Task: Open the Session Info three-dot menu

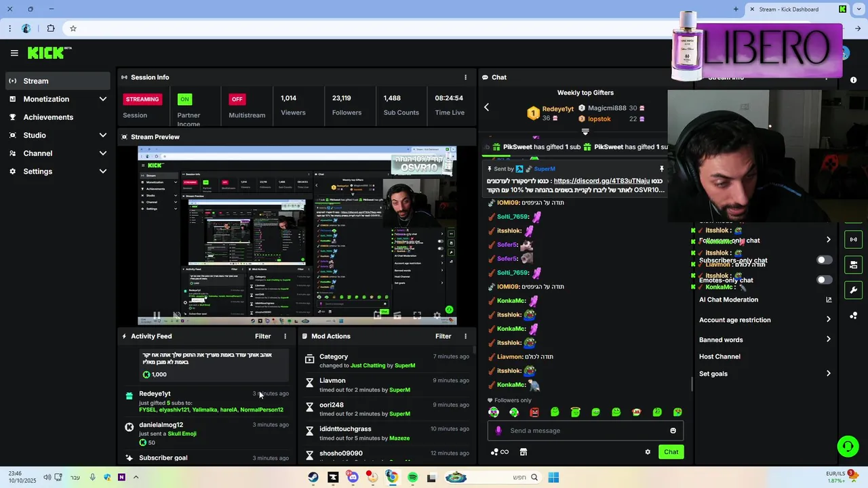Action: coord(465,77)
